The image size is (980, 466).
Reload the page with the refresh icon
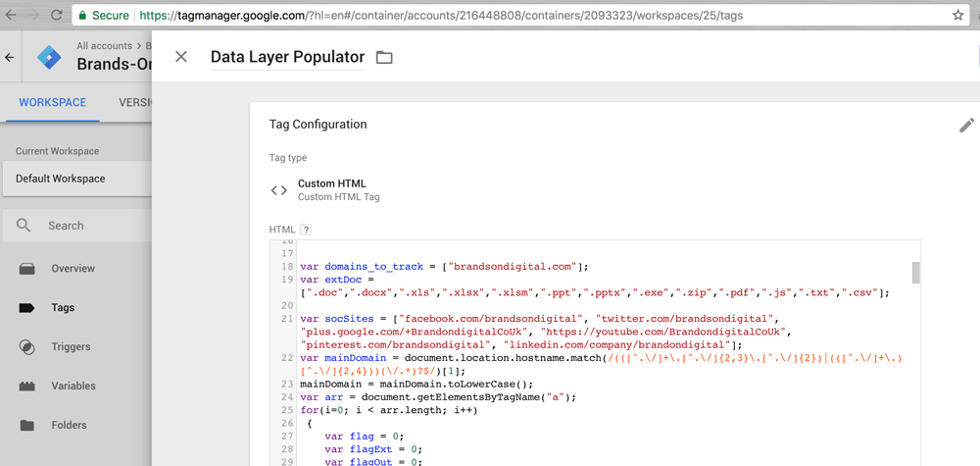[56, 15]
